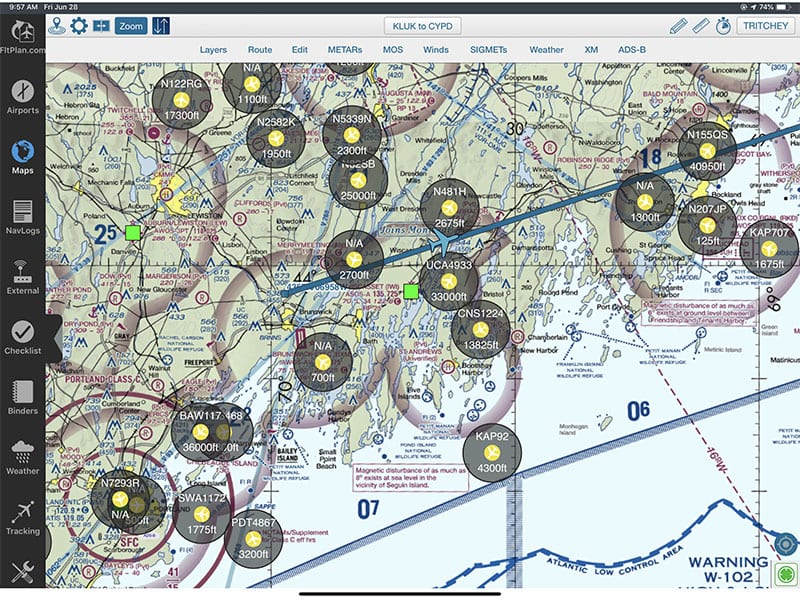Image resolution: width=800 pixels, height=600 pixels.
Task: Select traffic target BAW117 at 36000ft
Action: tap(201, 432)
